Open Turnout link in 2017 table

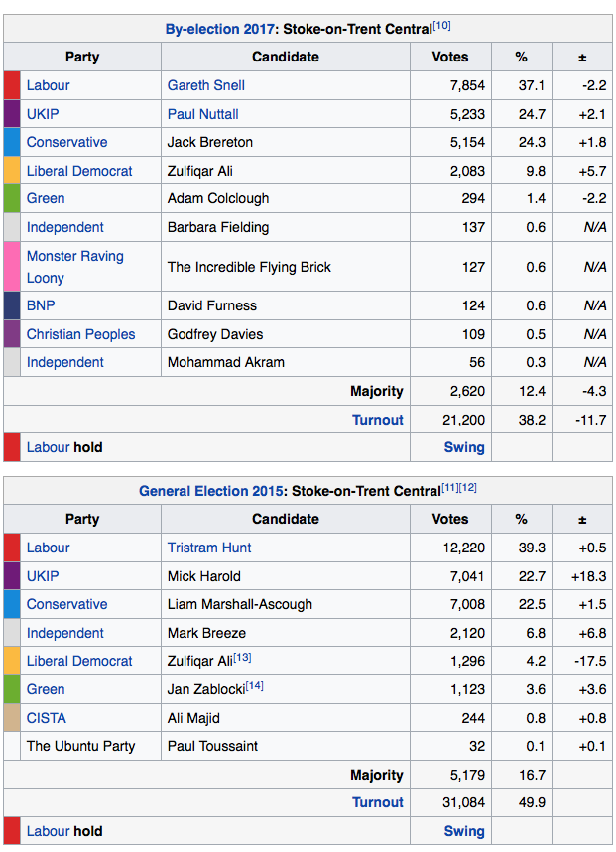coord(378,420)
